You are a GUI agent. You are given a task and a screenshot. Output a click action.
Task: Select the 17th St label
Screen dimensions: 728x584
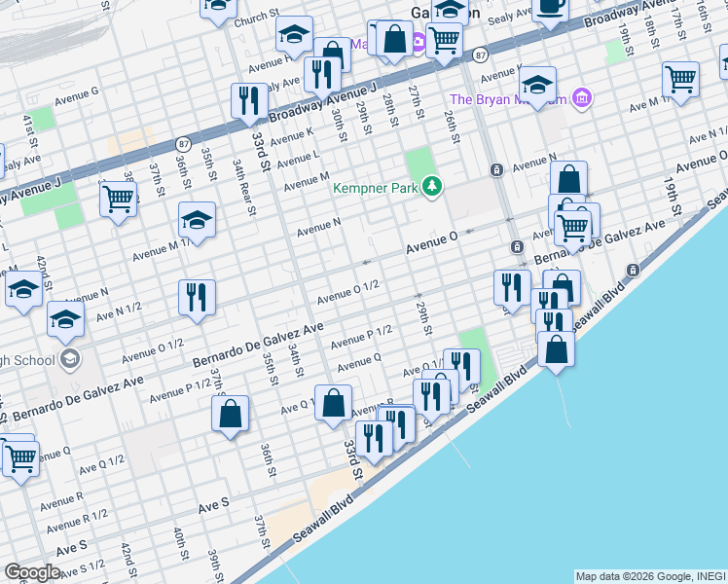tap(678, 23)
